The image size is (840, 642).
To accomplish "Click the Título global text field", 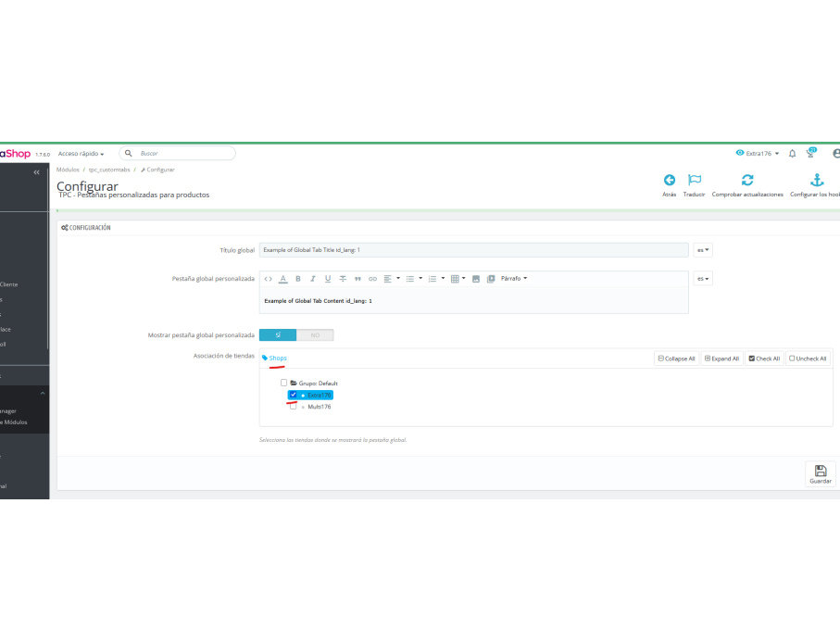I will (x=474, y=250).
